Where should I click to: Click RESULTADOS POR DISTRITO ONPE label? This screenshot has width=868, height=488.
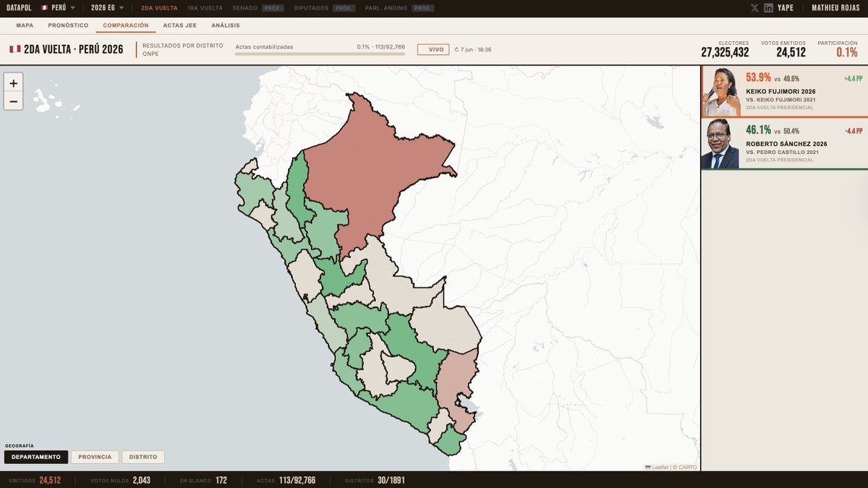pyautogui.click(x=183, y=49)
